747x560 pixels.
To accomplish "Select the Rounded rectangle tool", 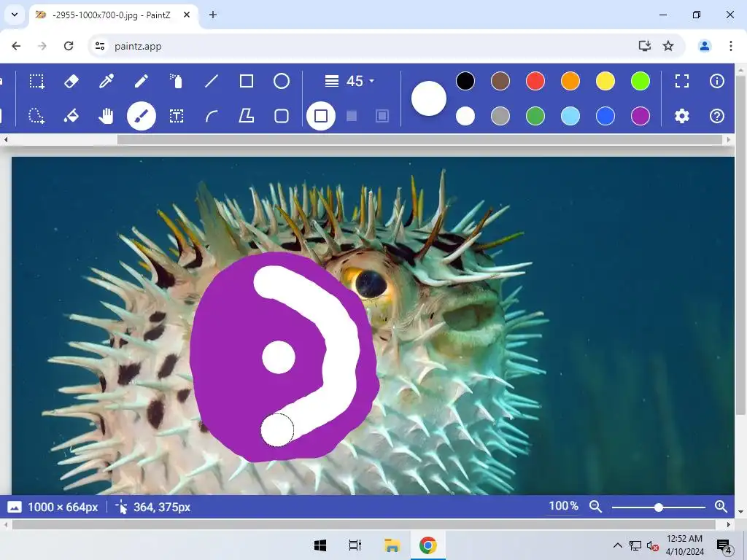I will [x=282, y=116].
